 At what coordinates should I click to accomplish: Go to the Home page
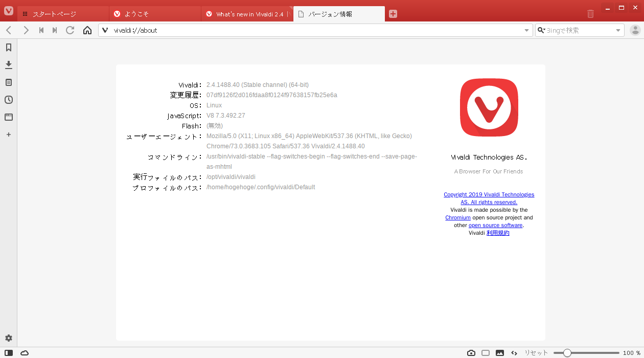point(87,30)
